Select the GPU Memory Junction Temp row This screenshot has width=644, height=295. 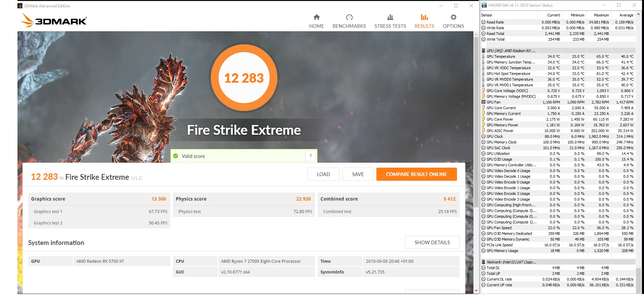pos(558,62)
